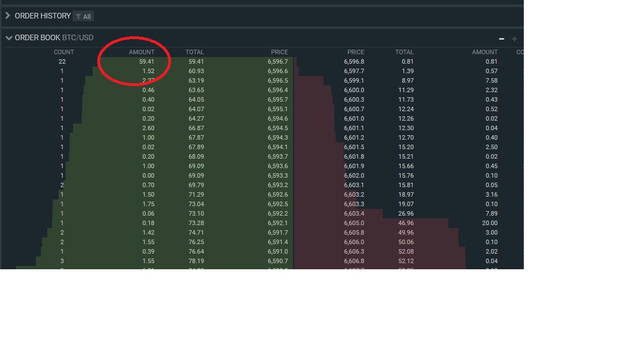
Task: Select ask price 6,602.0
Action: [x=354, y=175]
